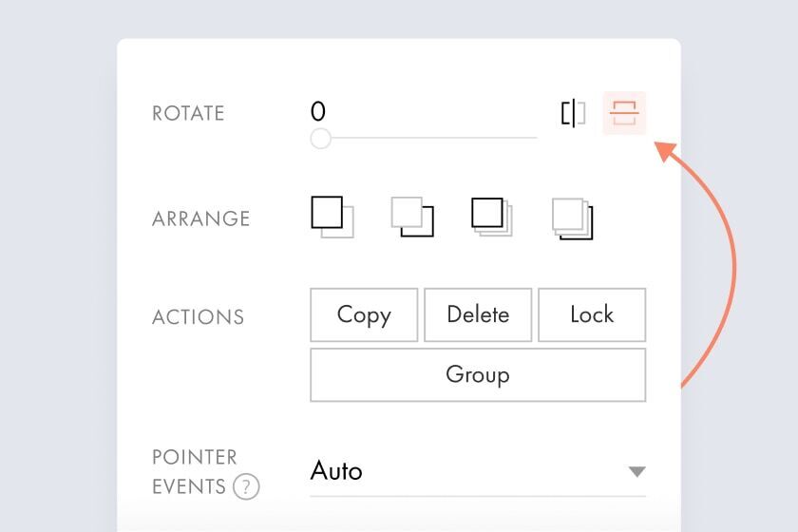Click the POINTER EVENTS label
798x532 pixels.
(x=195, y=472)
